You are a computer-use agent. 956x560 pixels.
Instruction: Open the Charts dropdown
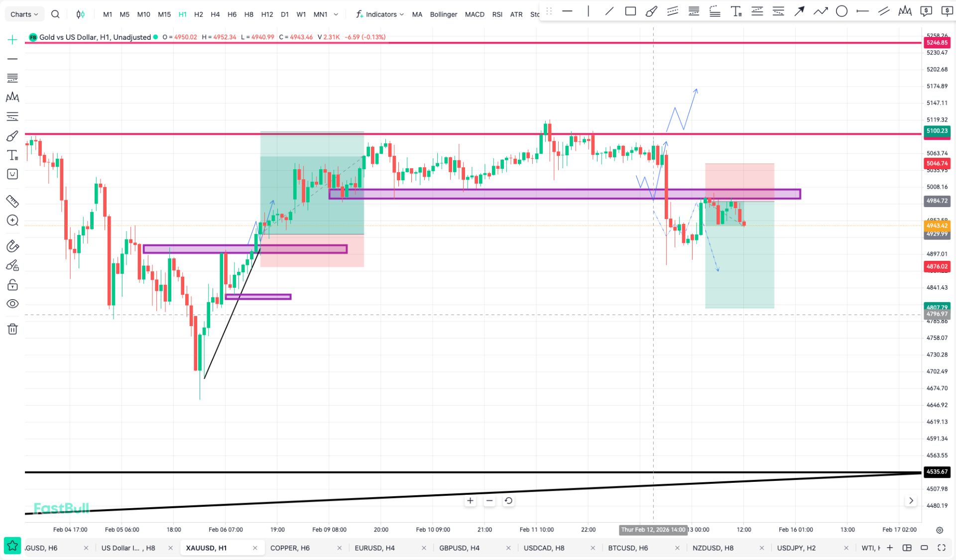click(24, 14)
